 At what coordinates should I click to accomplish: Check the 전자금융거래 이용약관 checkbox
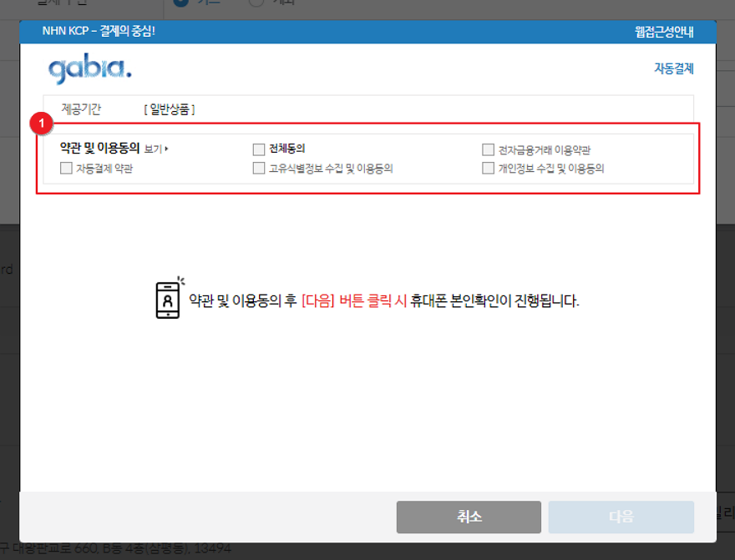click(x=488, y=150)
